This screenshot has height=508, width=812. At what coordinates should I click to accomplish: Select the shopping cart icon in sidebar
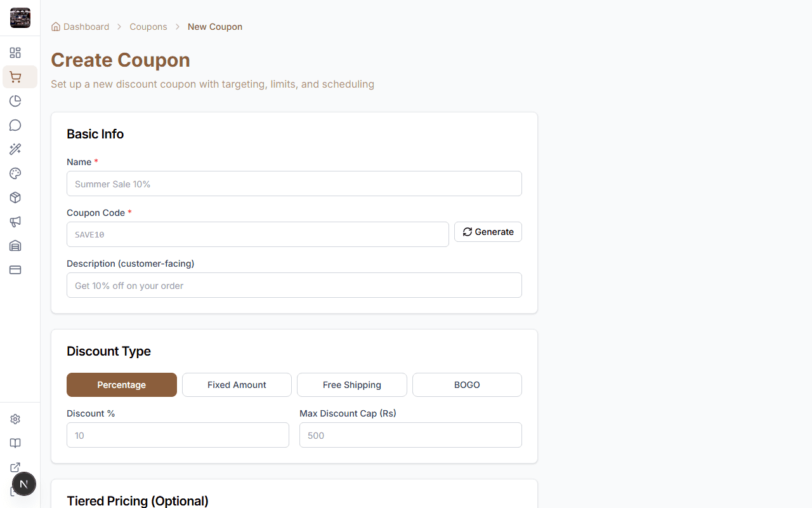click(15, 77)
